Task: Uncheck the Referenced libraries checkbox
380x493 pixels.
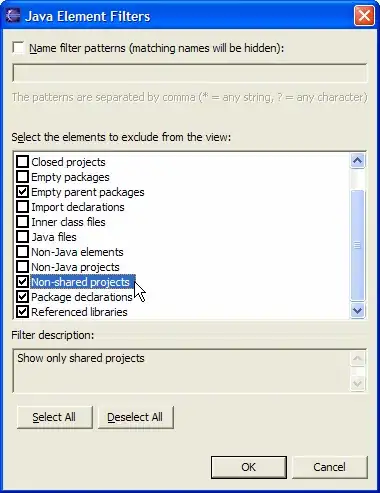Action: [x=22, y=312]
